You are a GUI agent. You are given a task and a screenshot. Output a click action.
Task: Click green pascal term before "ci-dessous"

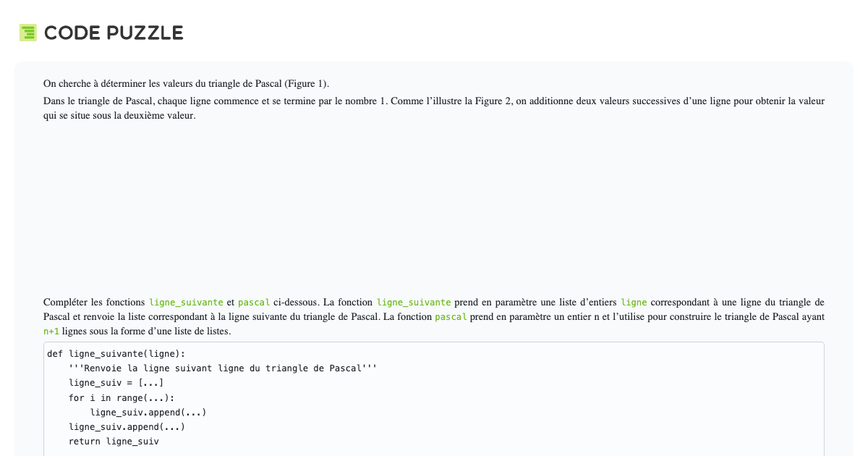253,302
